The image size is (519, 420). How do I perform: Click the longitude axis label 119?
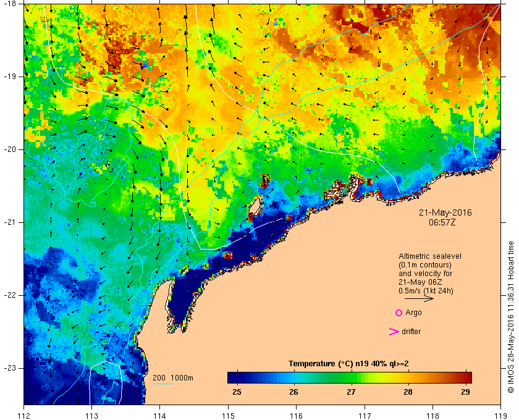click(x=500, y=416)
